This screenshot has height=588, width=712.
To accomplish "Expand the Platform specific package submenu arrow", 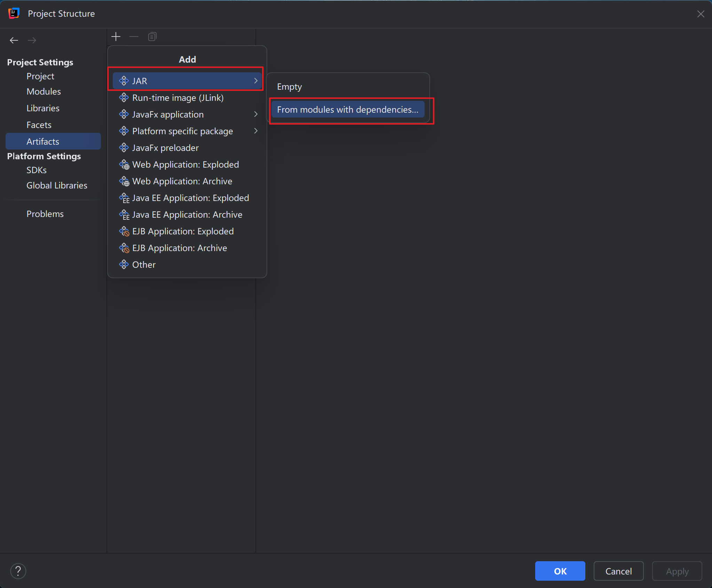I will pyautogui.click(x=256, y=131).
